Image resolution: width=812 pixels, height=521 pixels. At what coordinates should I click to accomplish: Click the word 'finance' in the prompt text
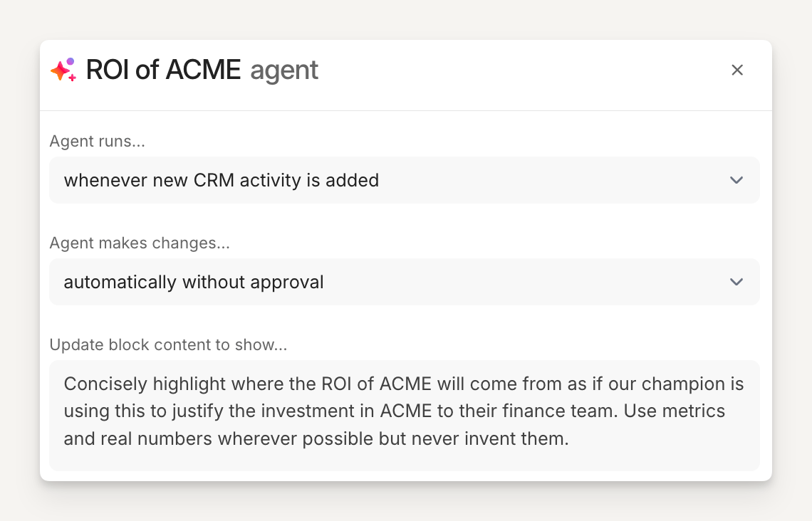586,411
